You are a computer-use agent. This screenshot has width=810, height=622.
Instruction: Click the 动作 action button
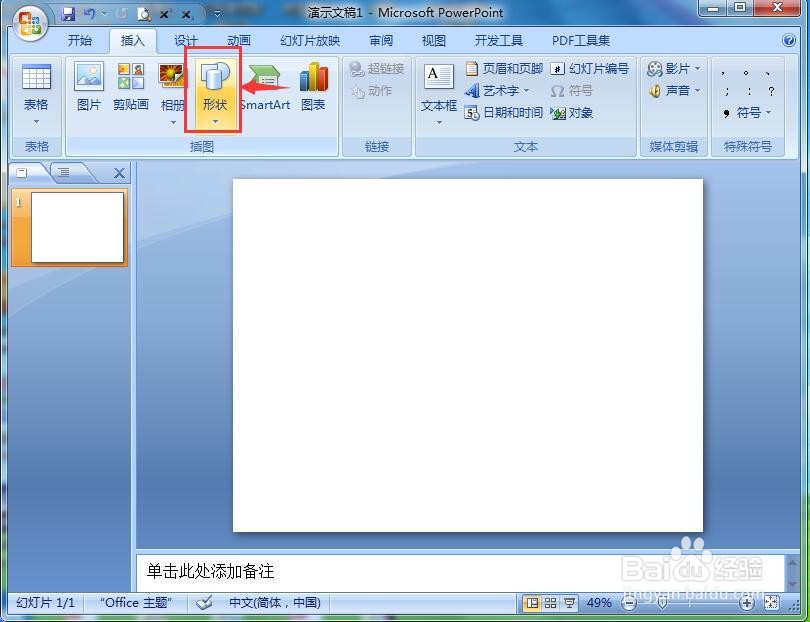[371, 91]
